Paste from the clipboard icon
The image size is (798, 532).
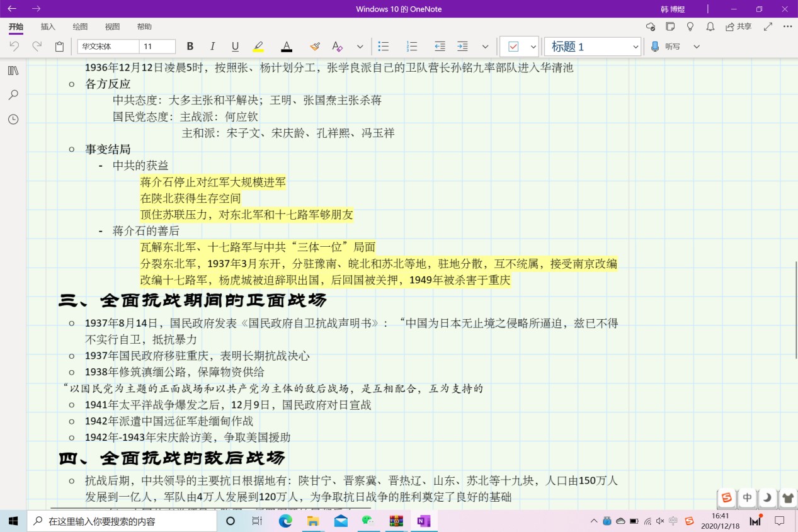coord(59,47)
